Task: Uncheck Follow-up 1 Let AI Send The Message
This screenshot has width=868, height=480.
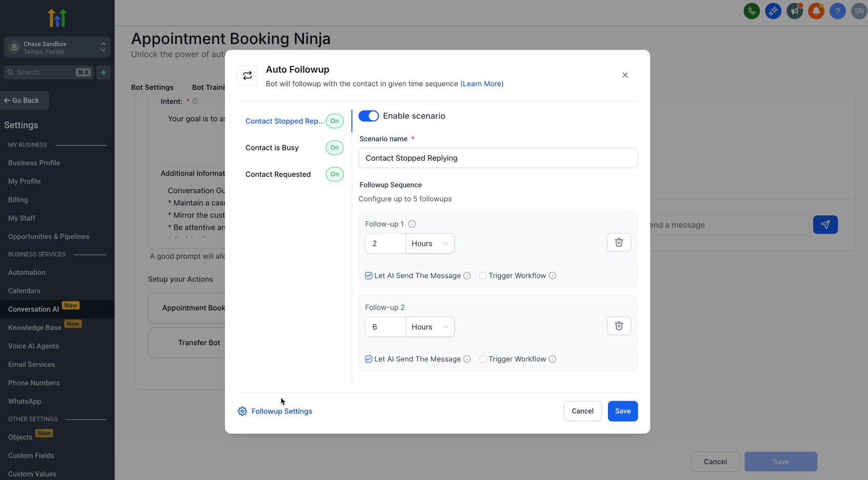Action: coord(368,276)
